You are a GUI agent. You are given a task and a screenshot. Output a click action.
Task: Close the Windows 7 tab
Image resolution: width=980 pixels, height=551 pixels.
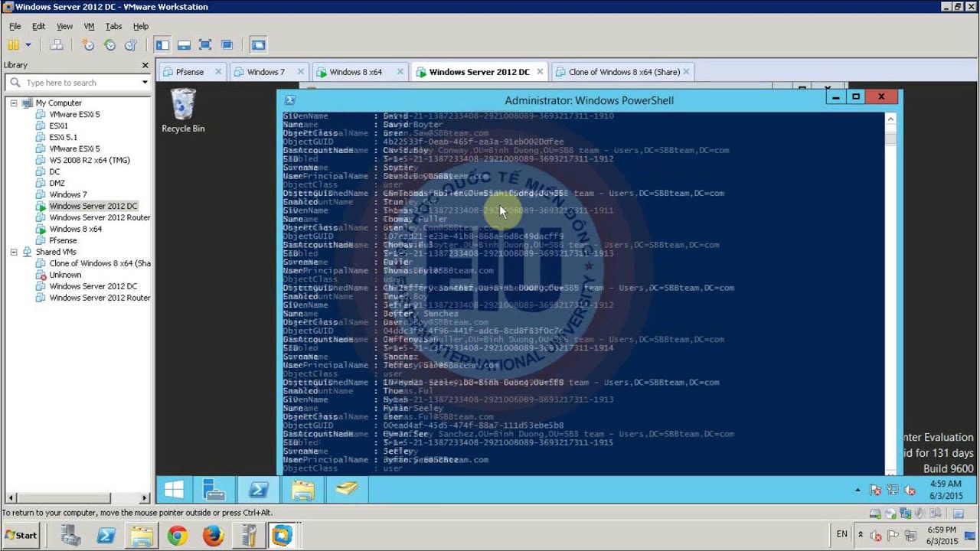300,72
